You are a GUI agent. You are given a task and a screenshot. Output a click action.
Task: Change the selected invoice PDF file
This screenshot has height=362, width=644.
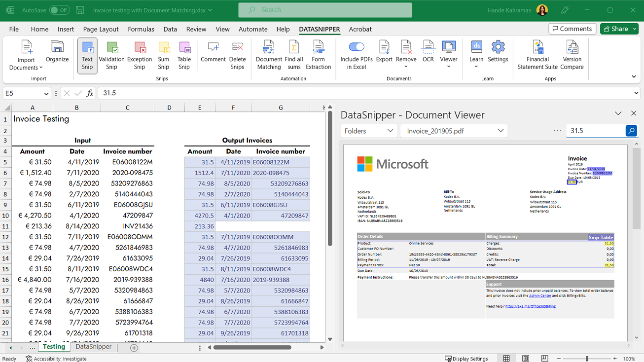coord(453,131)
